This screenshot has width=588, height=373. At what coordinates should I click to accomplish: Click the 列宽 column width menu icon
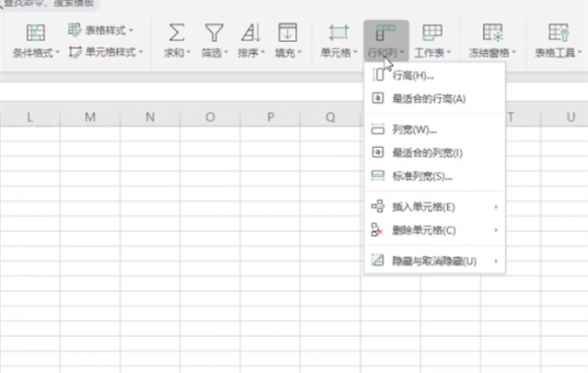click(377, 129)
